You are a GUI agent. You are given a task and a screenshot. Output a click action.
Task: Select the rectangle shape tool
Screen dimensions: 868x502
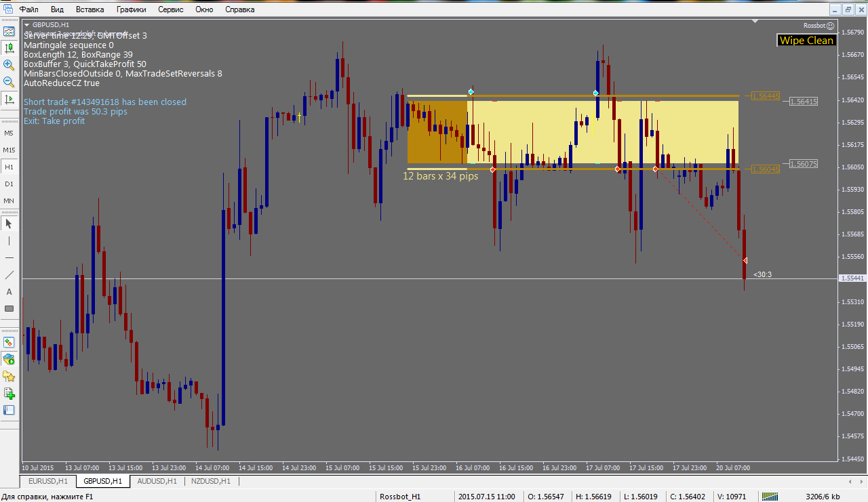[x=9, y=308]
